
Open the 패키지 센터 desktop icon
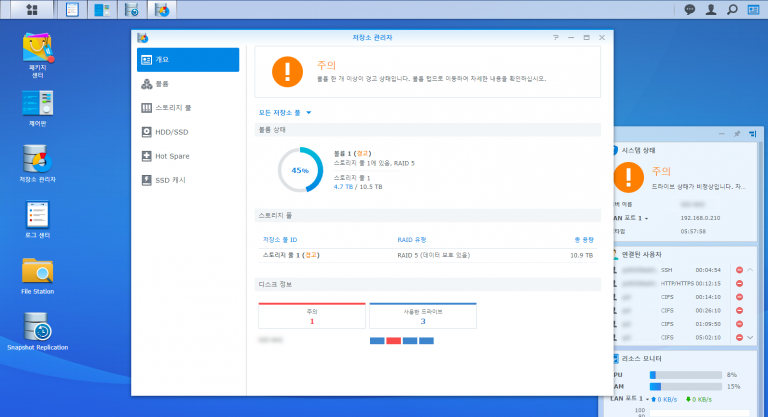pos(38,55)
